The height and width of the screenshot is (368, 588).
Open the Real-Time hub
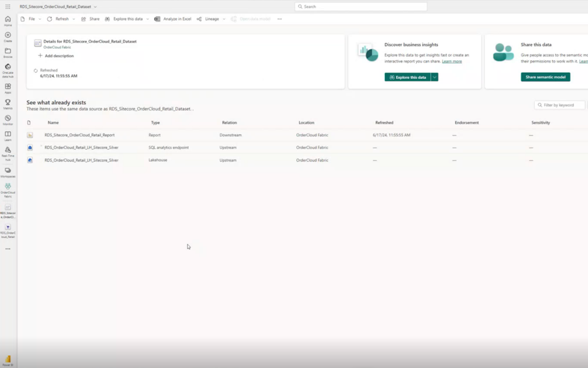[8, 154]
